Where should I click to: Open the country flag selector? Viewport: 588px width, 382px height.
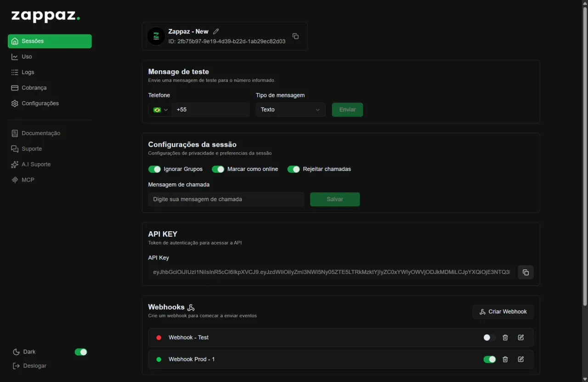click(x=160, y=110)
